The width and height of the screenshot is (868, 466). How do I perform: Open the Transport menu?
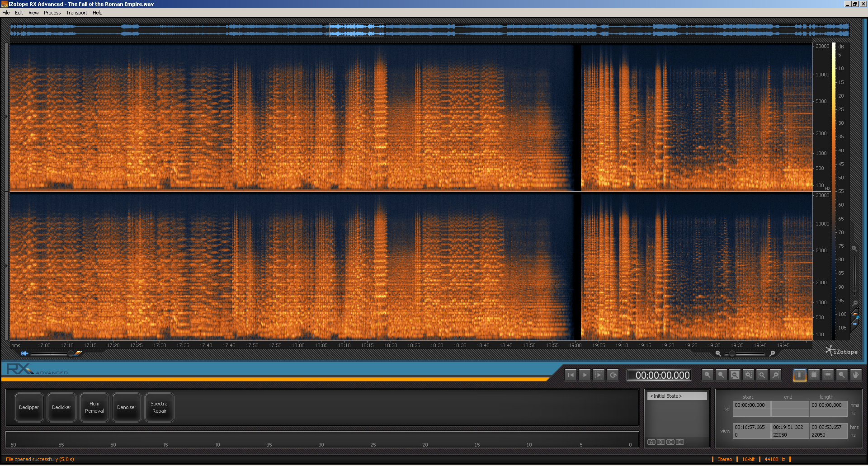tap(76, 13)
